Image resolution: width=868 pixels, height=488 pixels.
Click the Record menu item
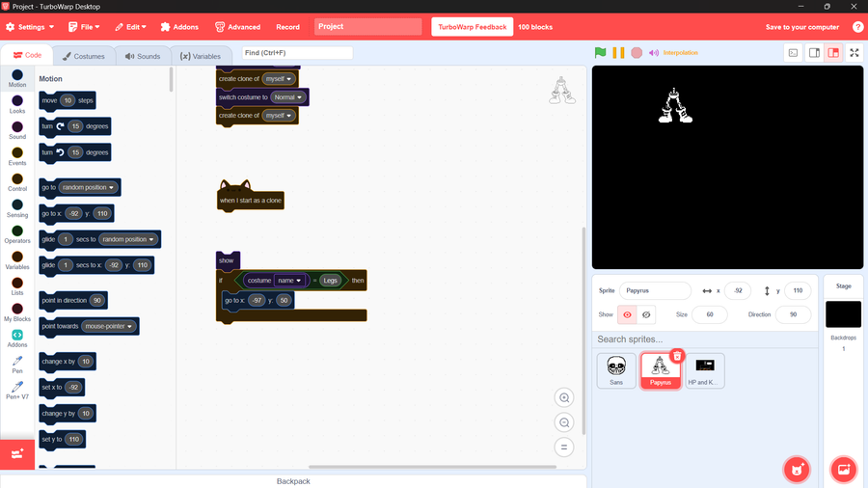[287, 27]
